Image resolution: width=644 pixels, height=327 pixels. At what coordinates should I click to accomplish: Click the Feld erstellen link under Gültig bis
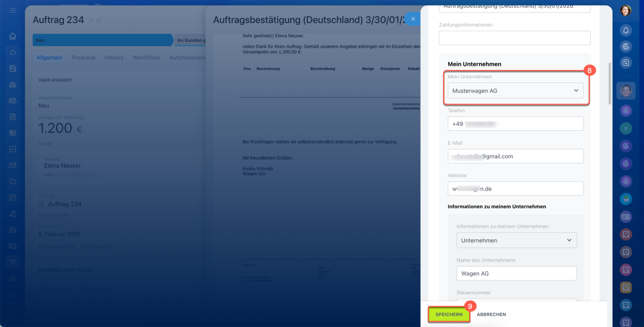click(x=96, y=247)
